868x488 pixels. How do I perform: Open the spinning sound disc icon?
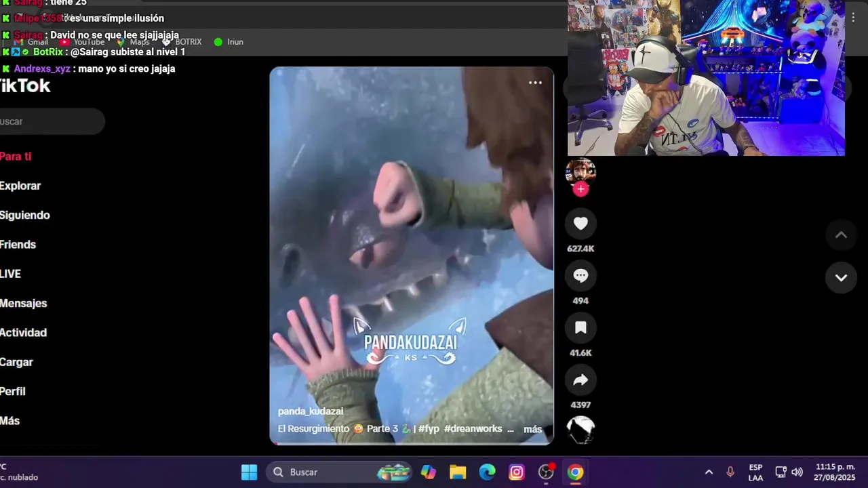click(x=580, y=430)
